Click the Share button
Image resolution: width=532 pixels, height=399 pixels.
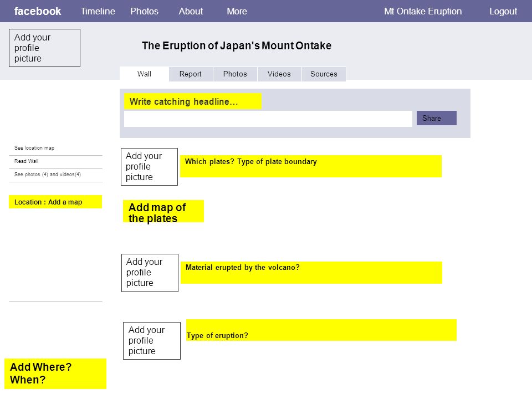coord(436,118)
